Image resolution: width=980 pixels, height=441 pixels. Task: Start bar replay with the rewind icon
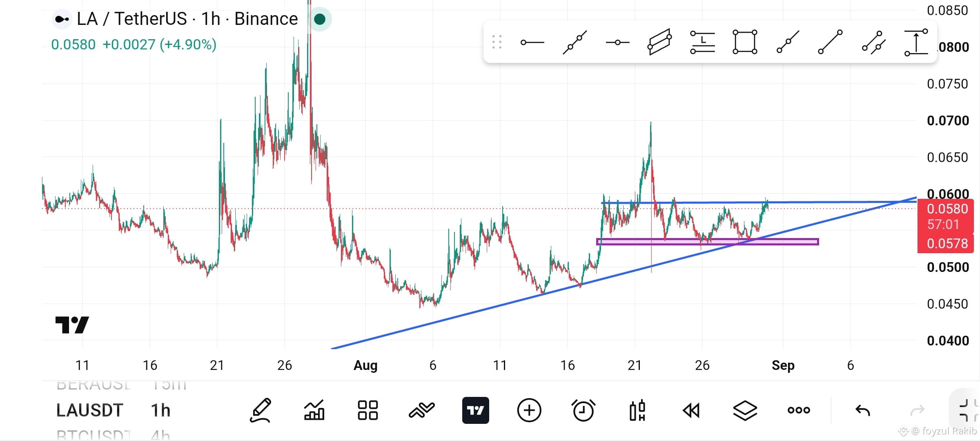pos(691,410)
